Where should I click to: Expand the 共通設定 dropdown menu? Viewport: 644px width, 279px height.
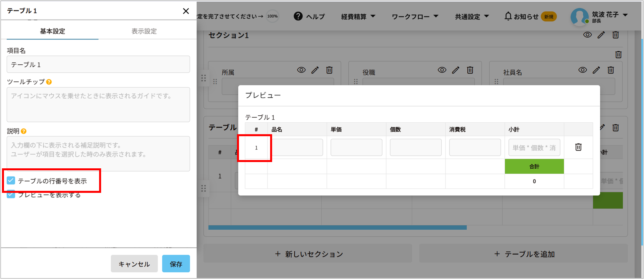472,17
